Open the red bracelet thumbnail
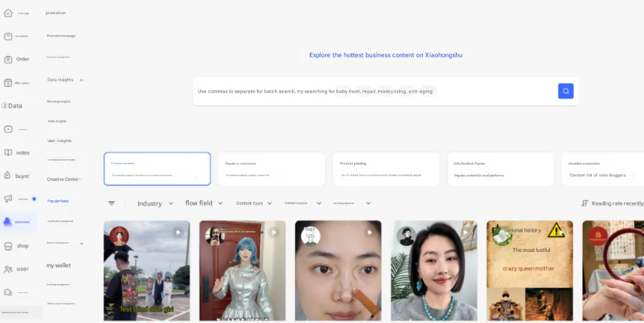644x323 pixels. tap(613, 271)
